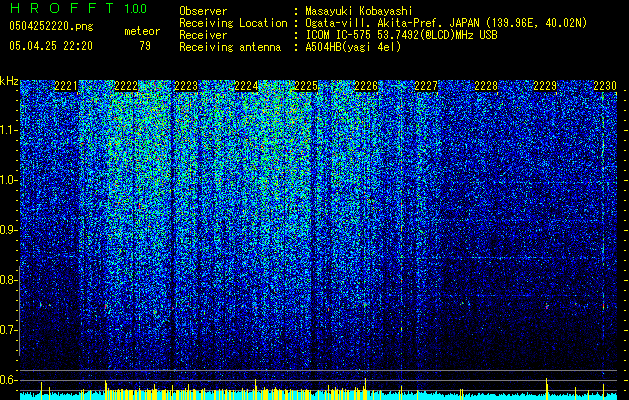Click the 1.0 frequency axis label

[8, 180]
